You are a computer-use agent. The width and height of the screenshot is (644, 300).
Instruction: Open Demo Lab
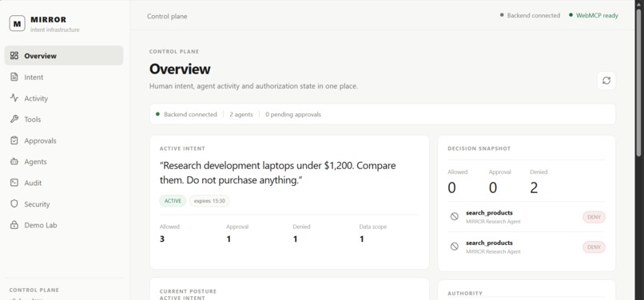64,225
